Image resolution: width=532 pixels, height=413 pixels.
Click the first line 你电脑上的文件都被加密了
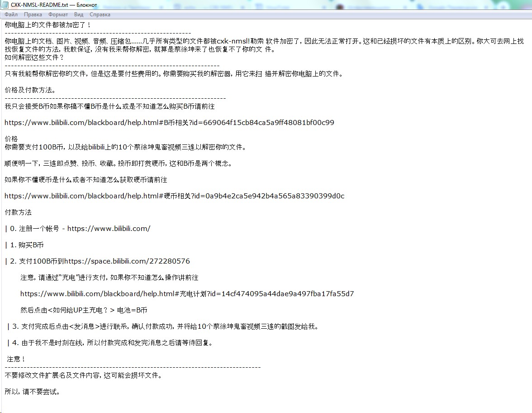click(x=48, y=25)
